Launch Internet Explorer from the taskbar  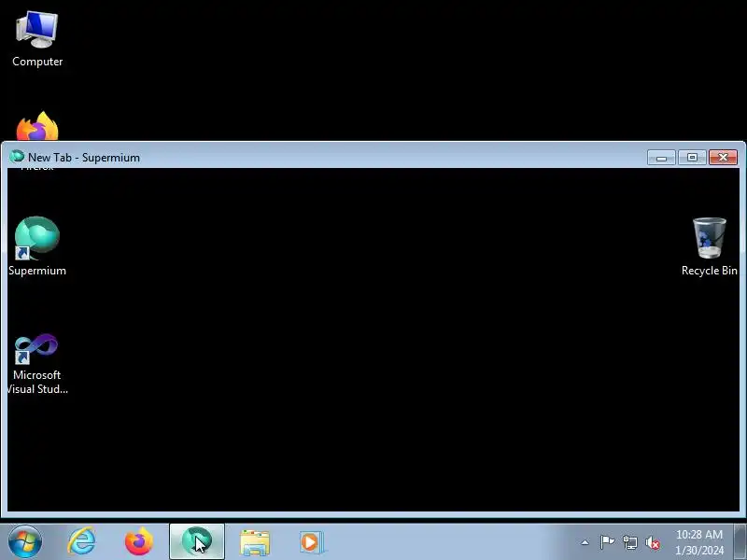82,541
